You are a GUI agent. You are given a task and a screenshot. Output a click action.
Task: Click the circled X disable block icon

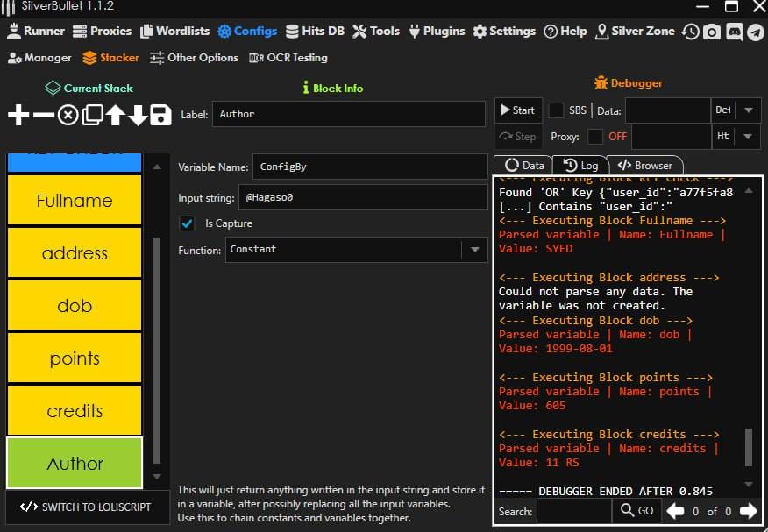pos(68,115)
